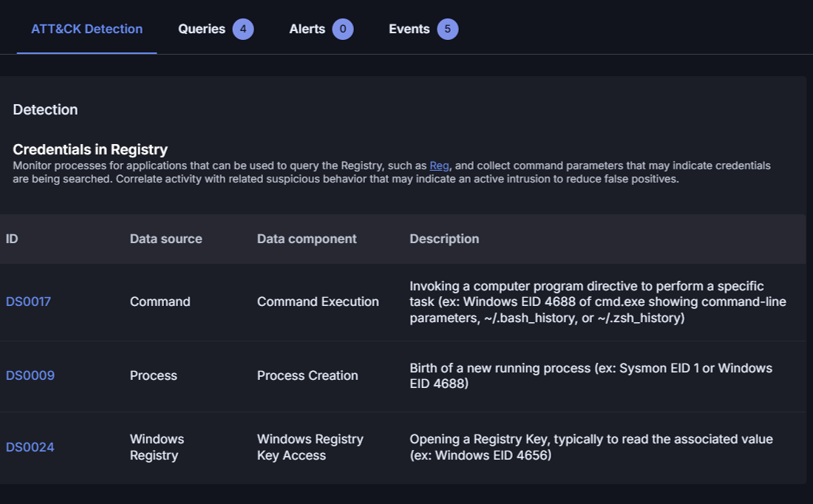Open data source link DS0017
Screen dimensions: 813x504
28,302
